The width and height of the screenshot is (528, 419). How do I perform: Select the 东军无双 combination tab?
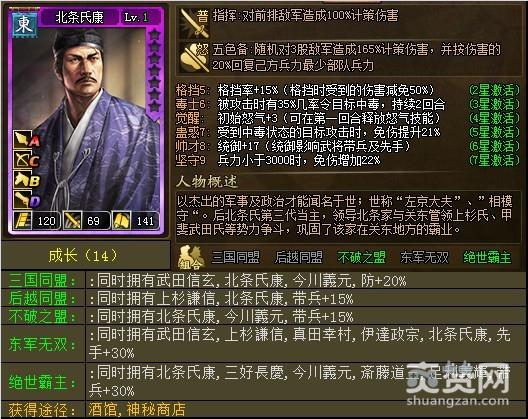[425, 257]
